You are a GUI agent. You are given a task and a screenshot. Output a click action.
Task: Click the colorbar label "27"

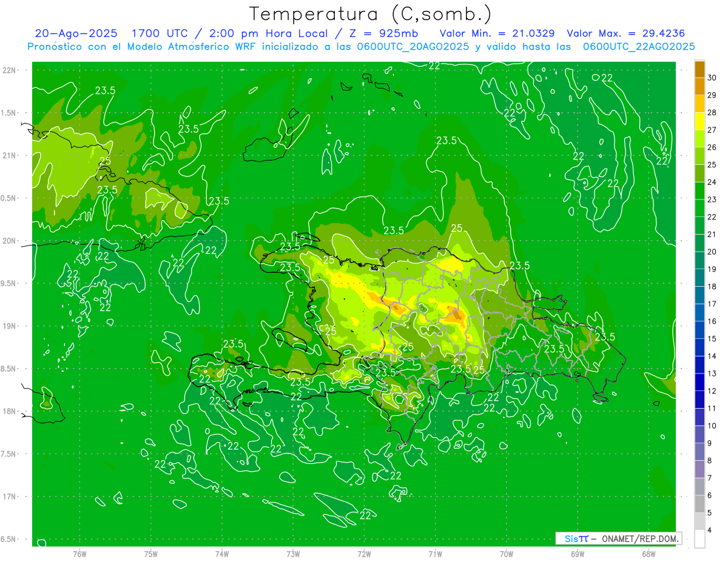[x=712, y=130]
